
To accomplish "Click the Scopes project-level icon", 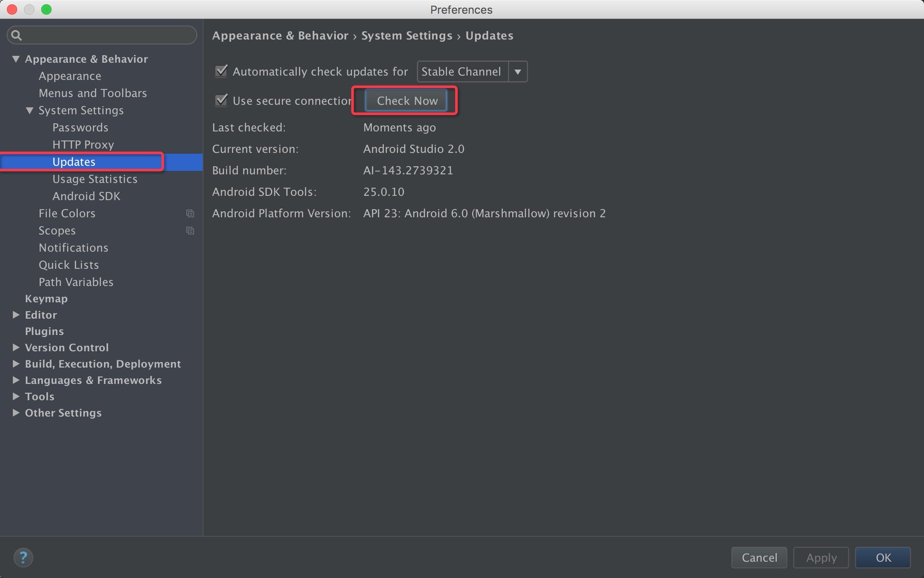I will (190, 231).
